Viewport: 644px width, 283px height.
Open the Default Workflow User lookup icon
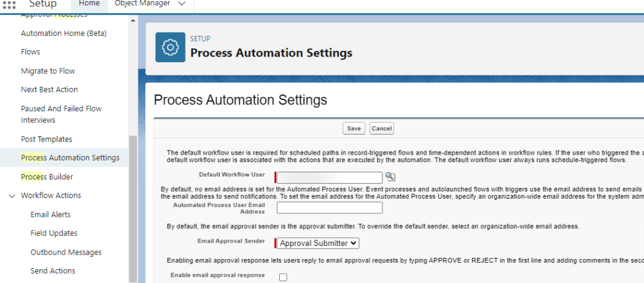click(390, 177)
